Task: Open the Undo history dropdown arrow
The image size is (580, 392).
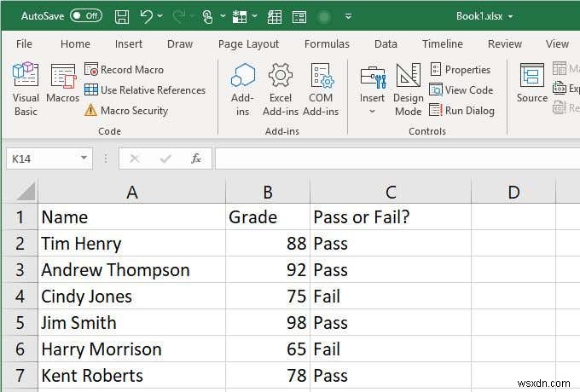Action: (x=159, y=16)
